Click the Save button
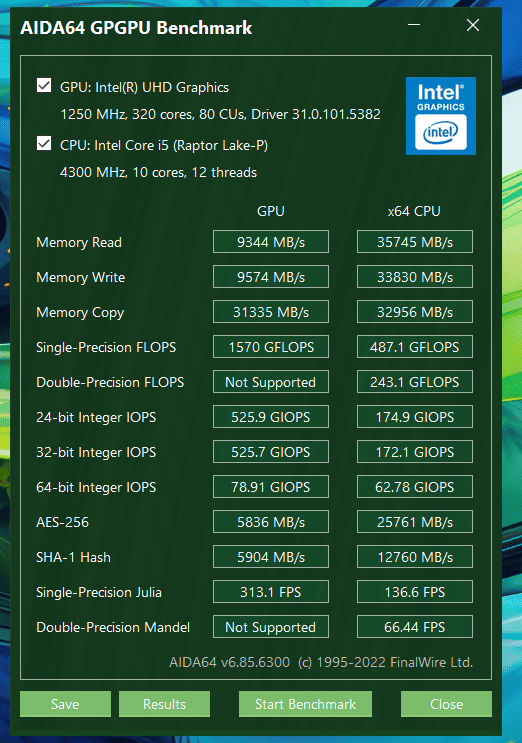The image size is (522, 743). (x=65, y=704)
